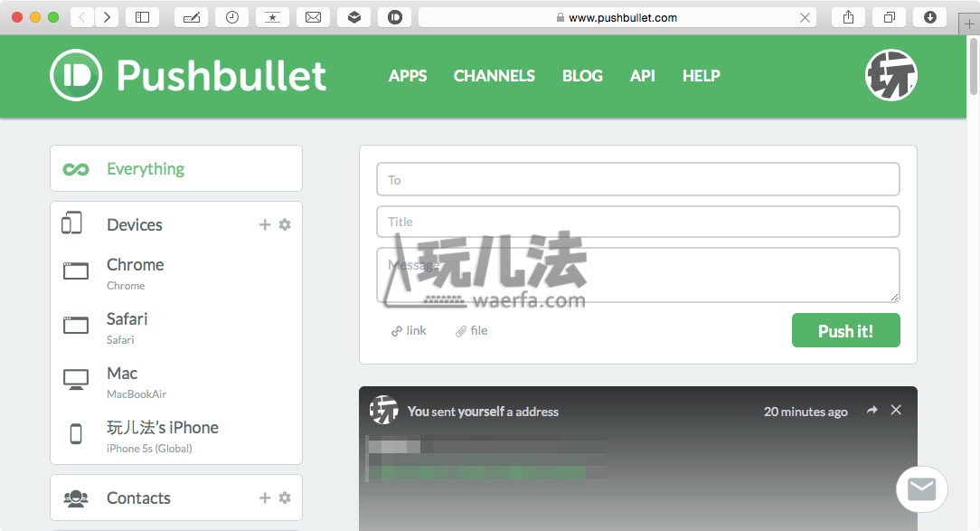
Task: Show all Safari tabs
Action: 890,17
